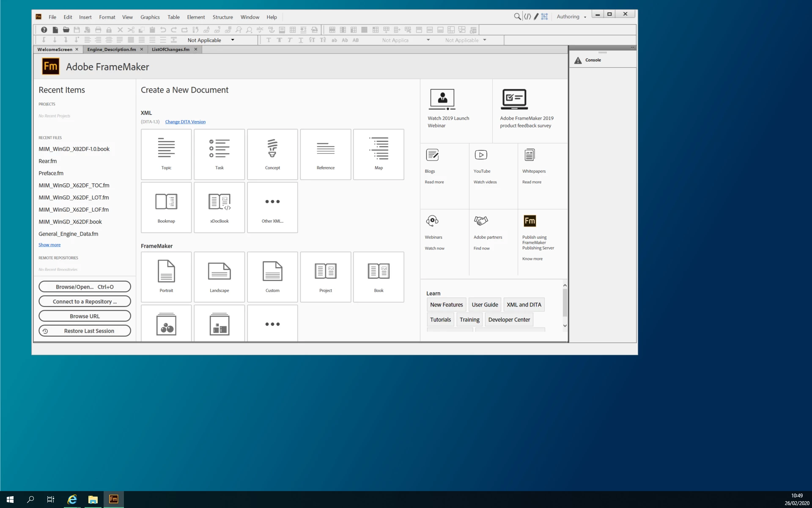Open the Graphics menu
Image resolution: width=812 pixels, height=508 pixels.
(150, 17)
